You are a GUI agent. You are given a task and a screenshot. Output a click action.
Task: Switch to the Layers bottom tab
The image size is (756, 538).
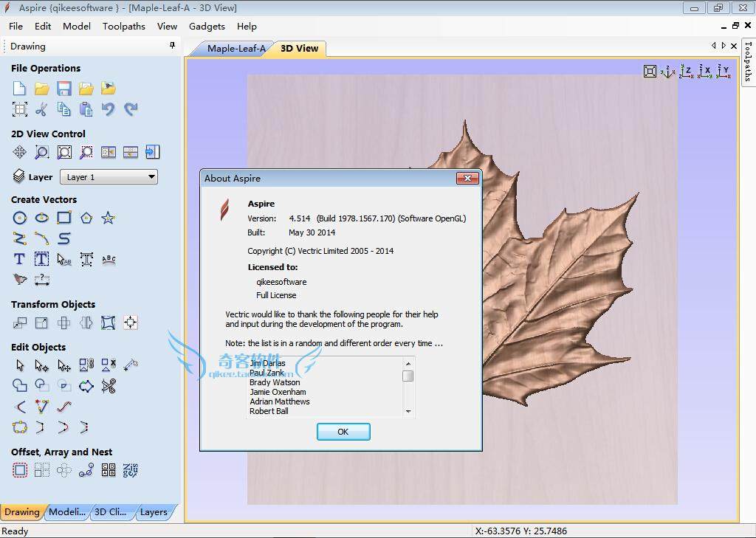[154, 512]
